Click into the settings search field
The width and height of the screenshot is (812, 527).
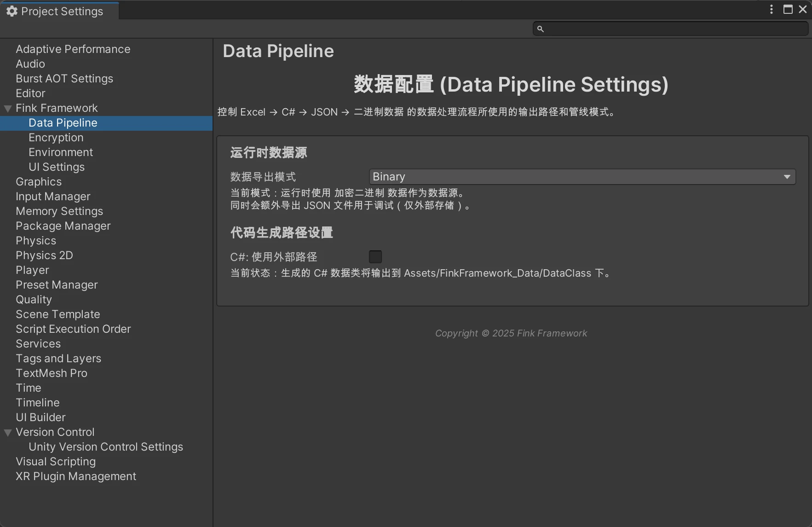pos(674,29)
